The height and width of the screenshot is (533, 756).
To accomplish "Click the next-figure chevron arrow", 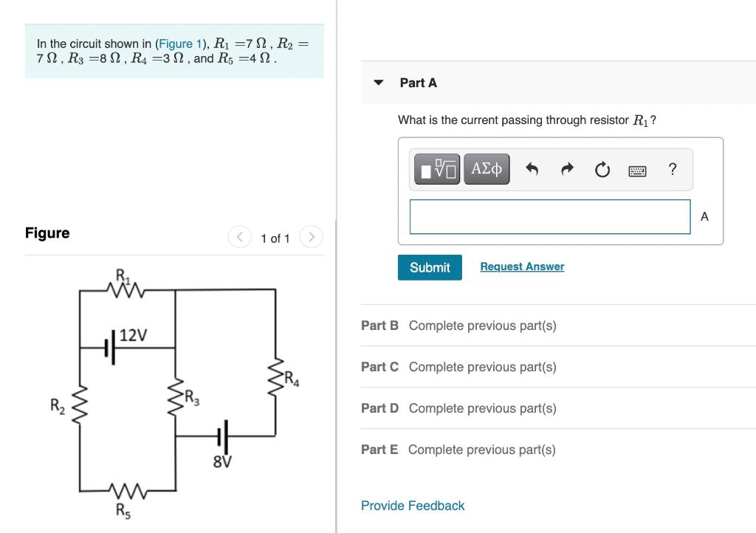I will point(312,237).
